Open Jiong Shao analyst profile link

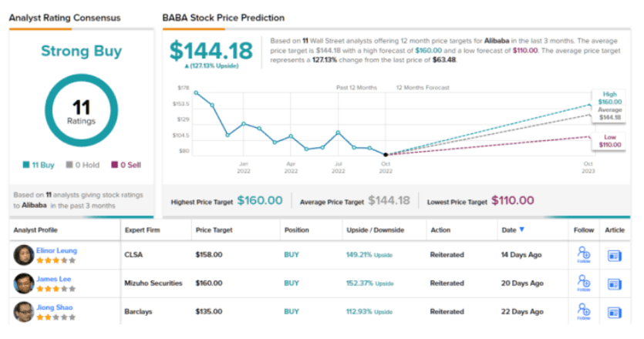pos(53,307)
